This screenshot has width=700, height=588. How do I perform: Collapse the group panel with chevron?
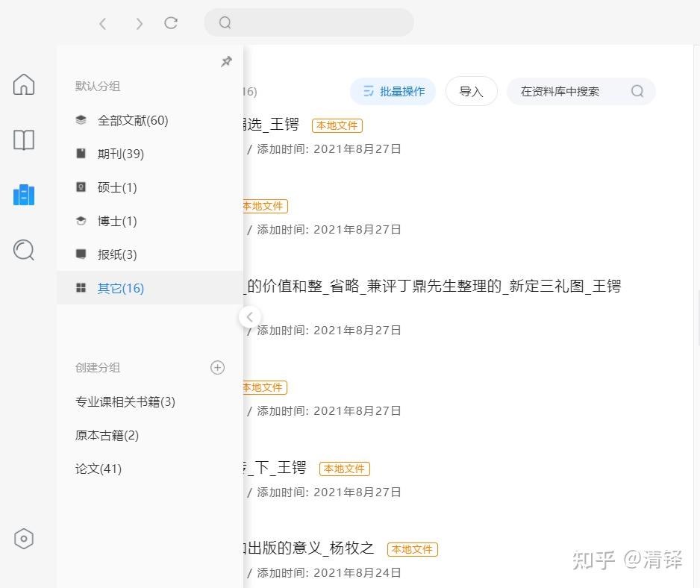pyautogui.click(x=249, y=317)
